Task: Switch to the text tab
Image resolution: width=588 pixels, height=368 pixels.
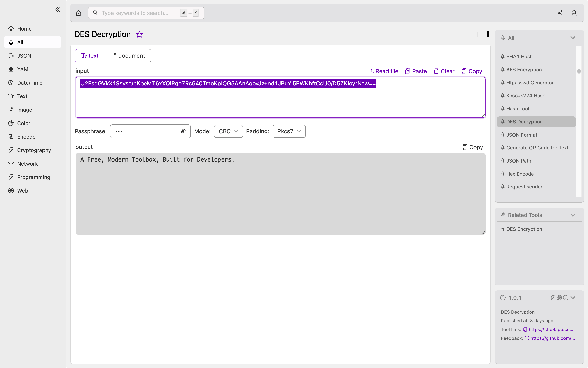Action: 90,56
